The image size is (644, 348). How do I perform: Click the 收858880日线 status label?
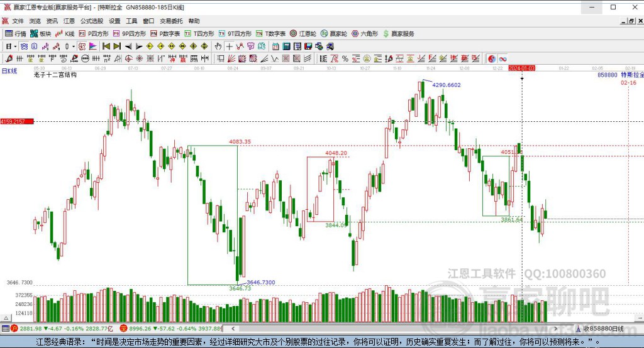(x=603, y=329)
